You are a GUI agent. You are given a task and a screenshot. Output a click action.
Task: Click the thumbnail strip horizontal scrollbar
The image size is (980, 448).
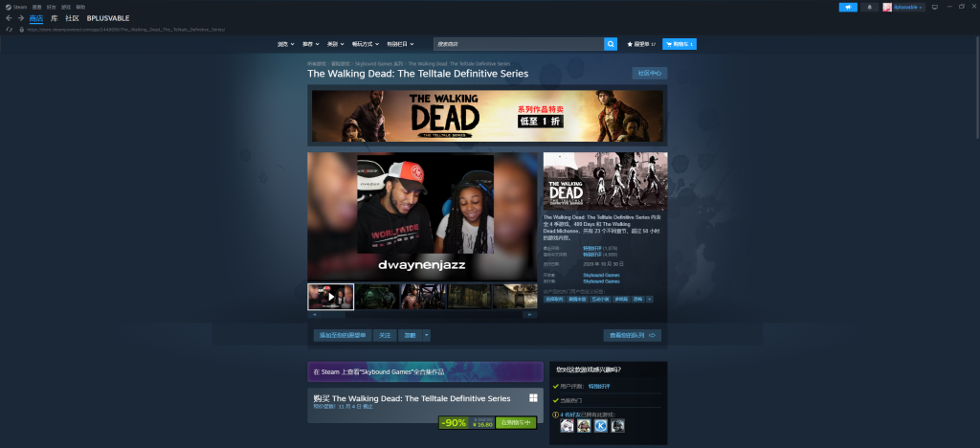(422, 315)
